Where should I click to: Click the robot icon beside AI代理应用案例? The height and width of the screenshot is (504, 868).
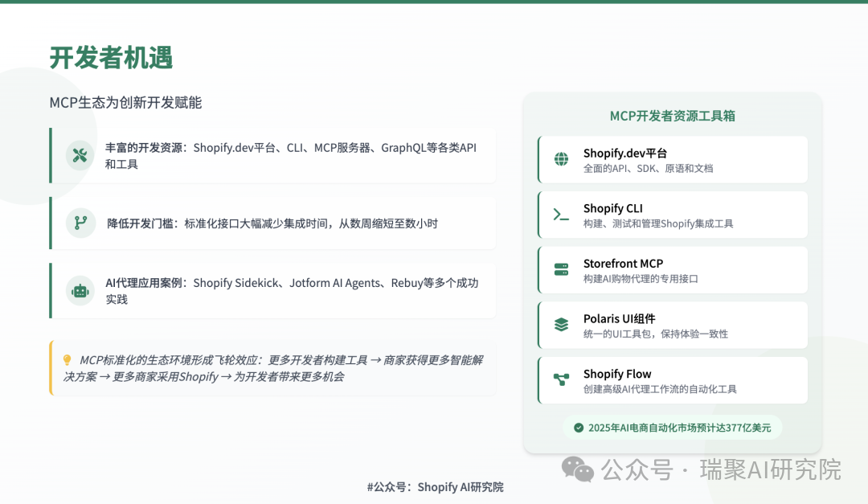[80, 291]
